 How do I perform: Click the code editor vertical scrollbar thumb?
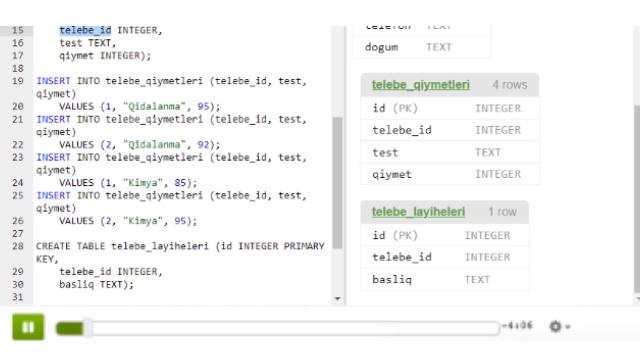pos(337,183)
